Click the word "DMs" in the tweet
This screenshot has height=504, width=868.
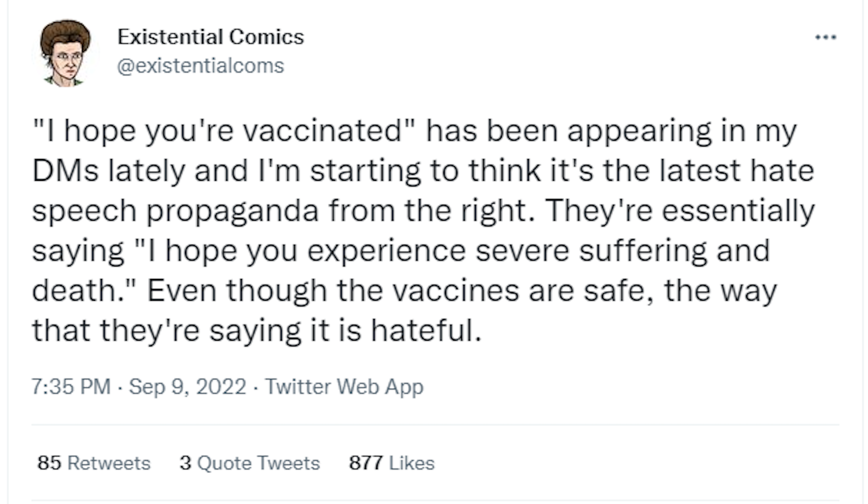point(65,171)
